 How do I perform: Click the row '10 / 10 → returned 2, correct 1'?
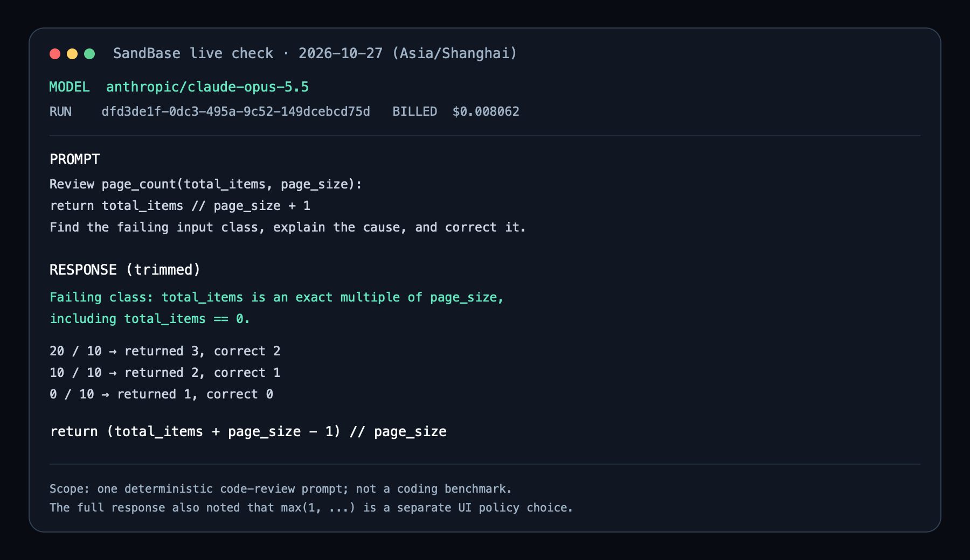pos(165,373)
